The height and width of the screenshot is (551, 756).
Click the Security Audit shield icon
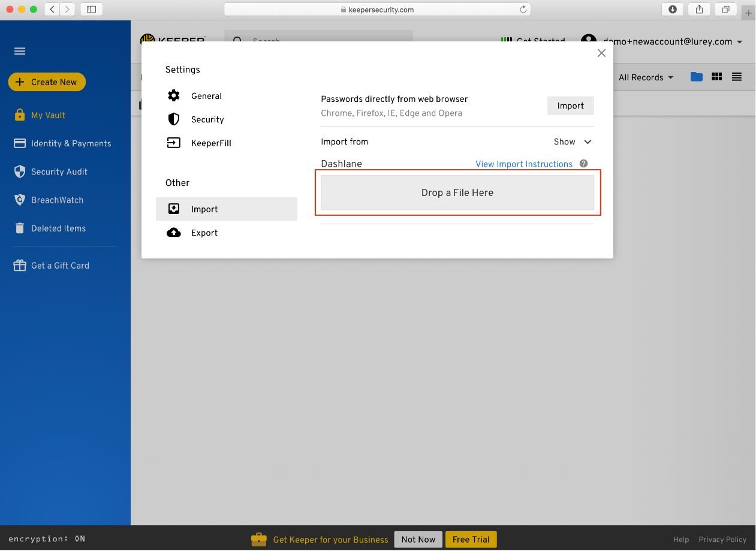(20, 171)
